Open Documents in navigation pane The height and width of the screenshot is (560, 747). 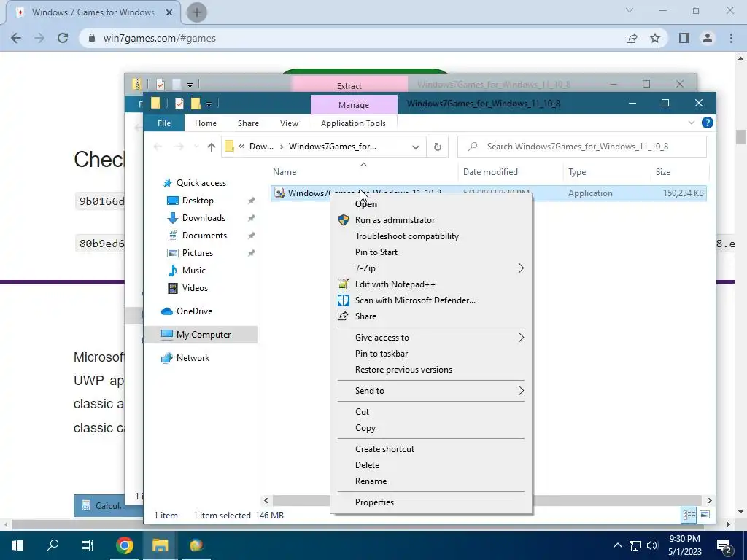click(x=204, y=236)
